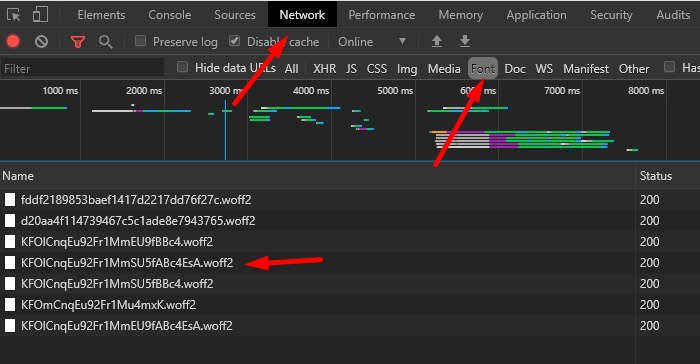The width and height of the screenshot is (700, 364).
Task: Filter requests by CSS
Action: [x=377, y=69]
